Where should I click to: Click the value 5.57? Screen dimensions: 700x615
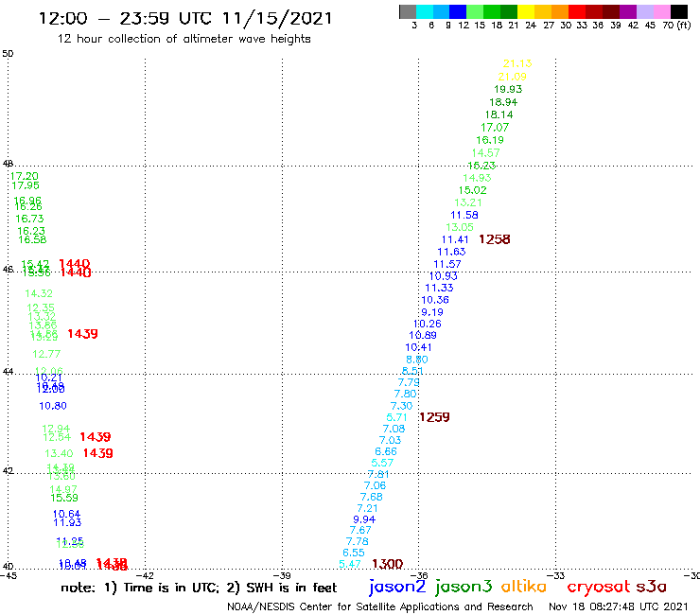pyautogui.click(x=382, y=463)
